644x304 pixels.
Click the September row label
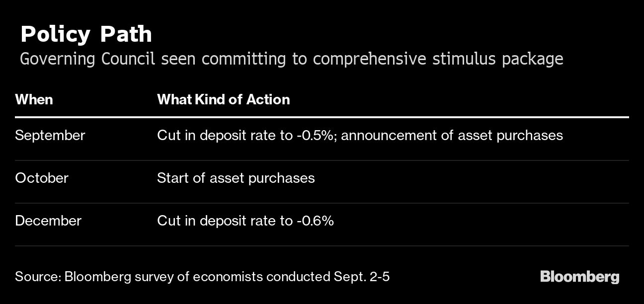coord(50,136)
